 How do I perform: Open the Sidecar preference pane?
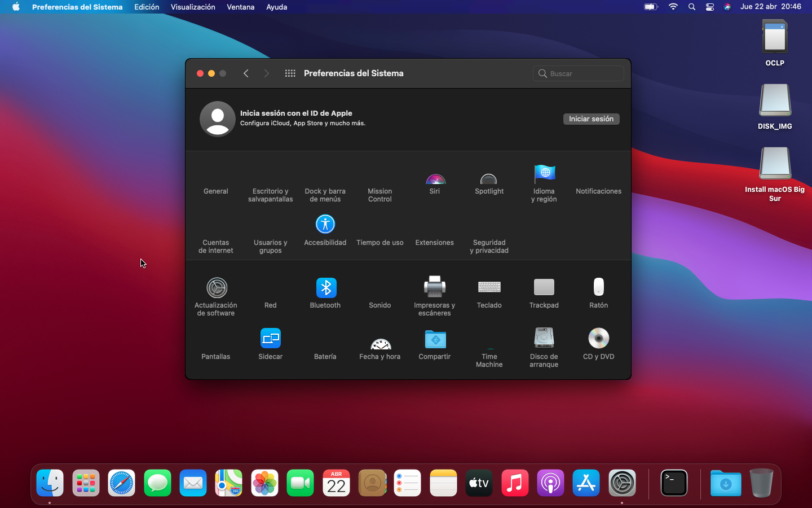point(271,339)
